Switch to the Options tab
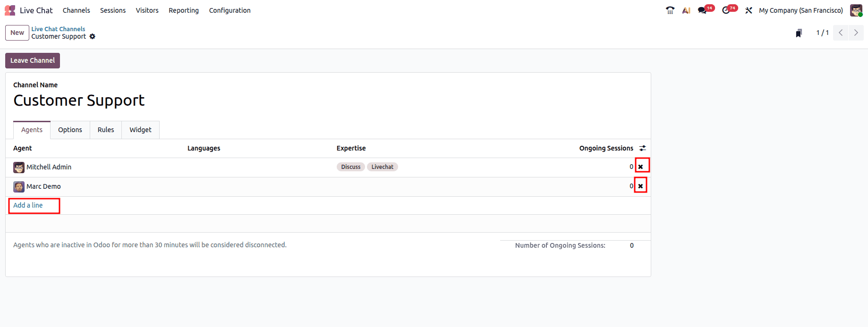868x327 pixels. click(x=70, y=130)
